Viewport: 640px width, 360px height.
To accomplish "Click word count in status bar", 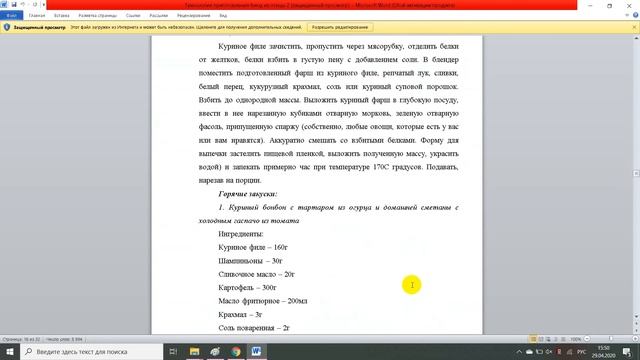I will click(64, 339).
